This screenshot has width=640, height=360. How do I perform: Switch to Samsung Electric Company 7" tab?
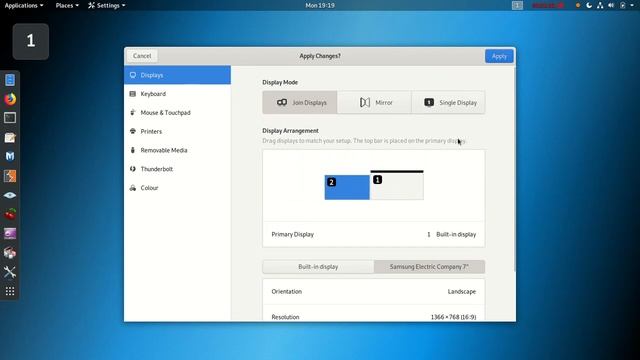429,267
